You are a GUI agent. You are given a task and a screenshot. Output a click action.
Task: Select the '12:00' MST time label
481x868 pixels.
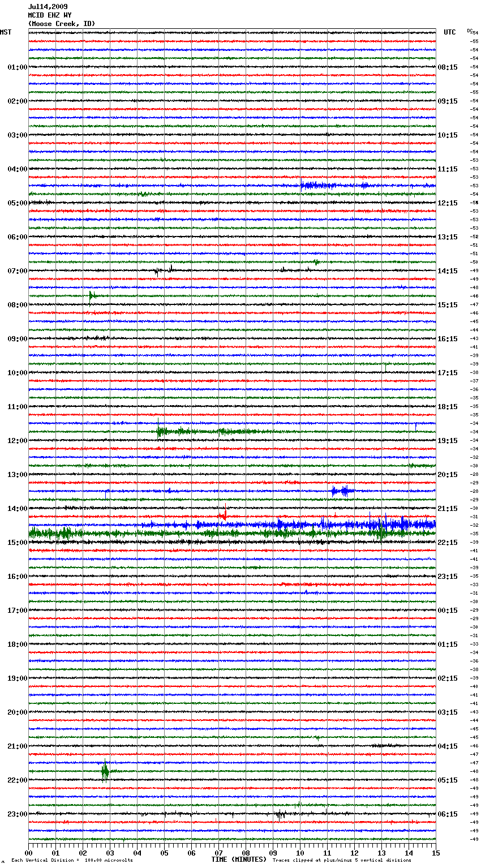tap(18, 441)
